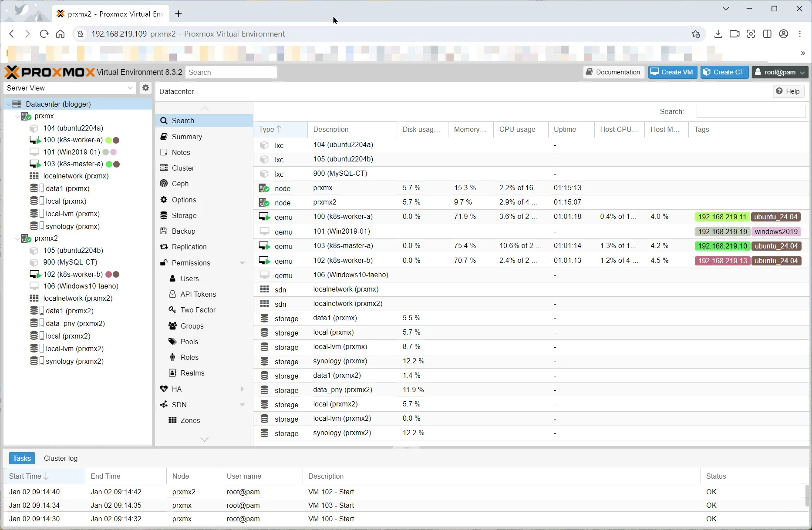The width and height of the screenshot is (812, 530).
Task: Click the browser downloads icon
Action: click(x=718, y=34)
